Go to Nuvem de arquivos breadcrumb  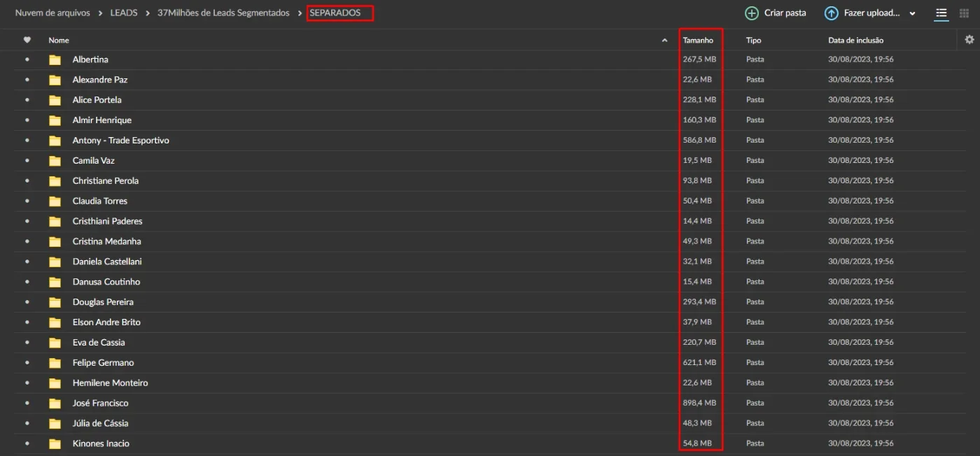click(x=52, y=13)
